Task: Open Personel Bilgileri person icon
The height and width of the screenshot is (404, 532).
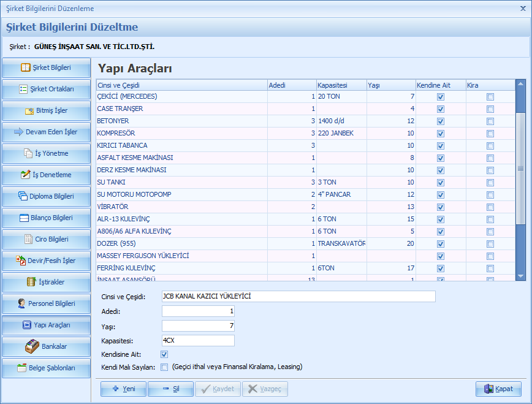Action: (x=22, y=303)
